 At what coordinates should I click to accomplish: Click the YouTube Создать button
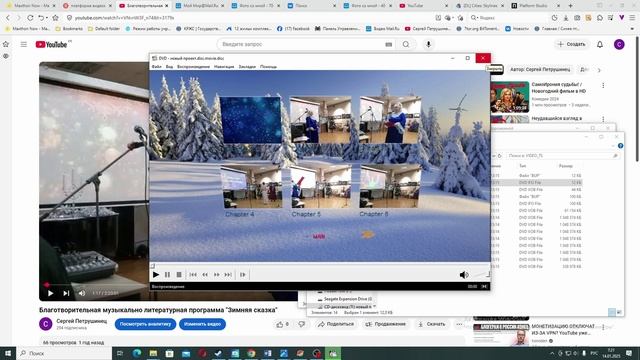click(x=571, y=44)
